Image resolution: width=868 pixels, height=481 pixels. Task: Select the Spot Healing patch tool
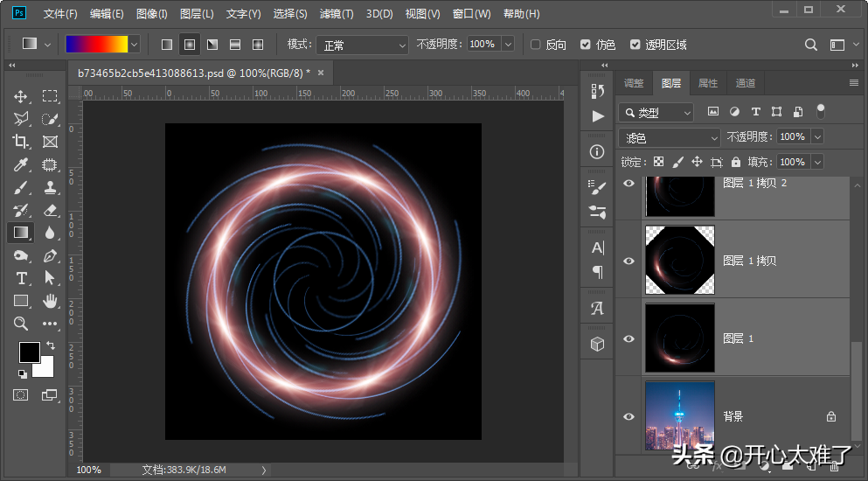[x=50, y=164]
